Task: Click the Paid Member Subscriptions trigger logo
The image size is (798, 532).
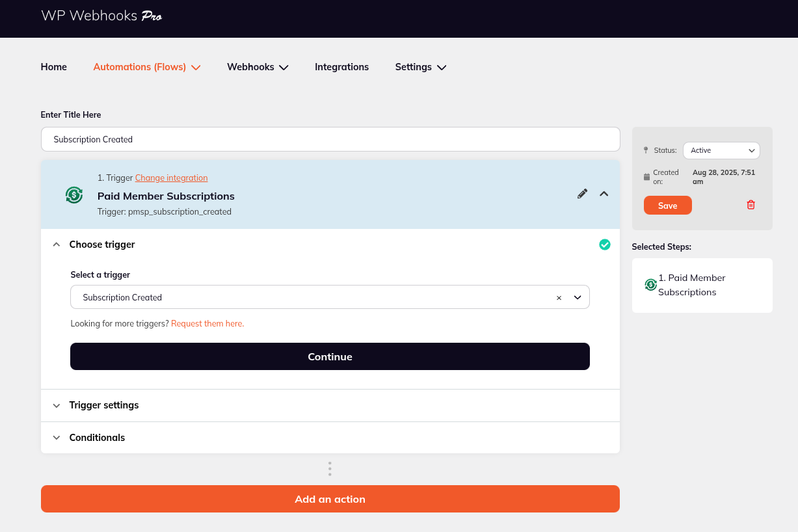Action: pyautogui.click(x=74, y=194)
